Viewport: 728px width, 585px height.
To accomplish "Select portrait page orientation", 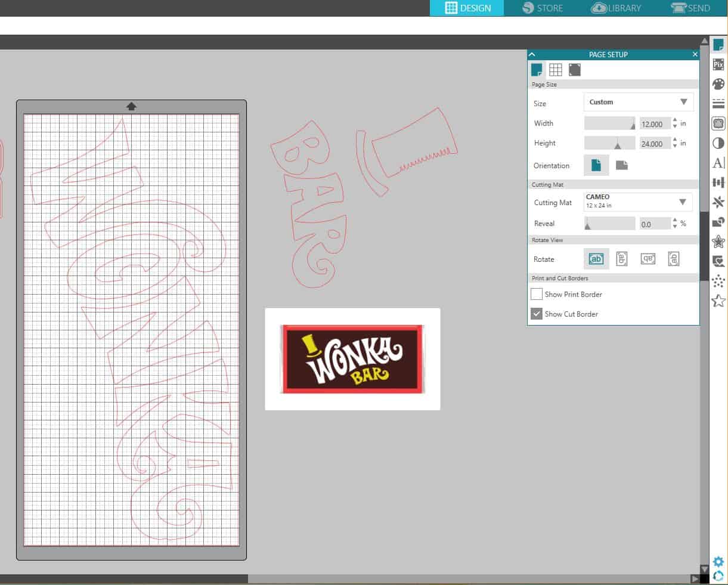I will click(596, 165).
